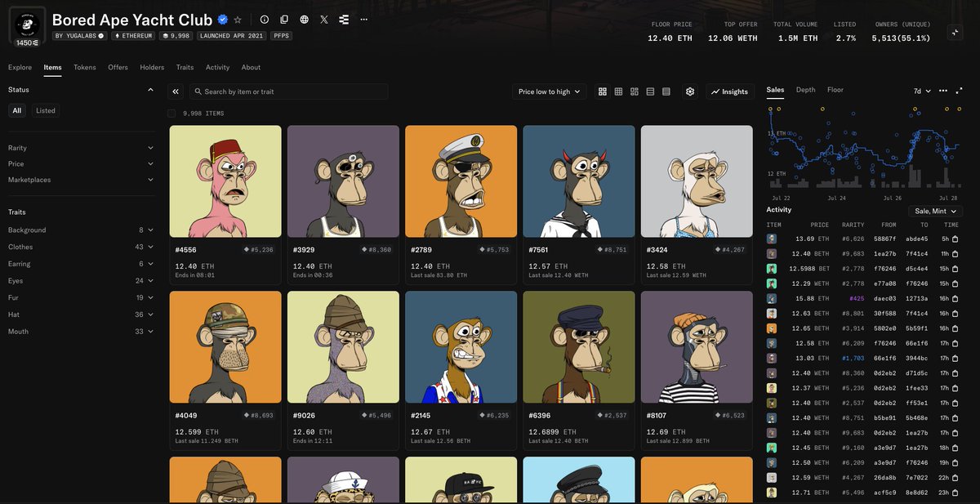This screenshot has width=980, height=504.
Task: Open the 7d chart range dropdown
Action: click(922, 91)
